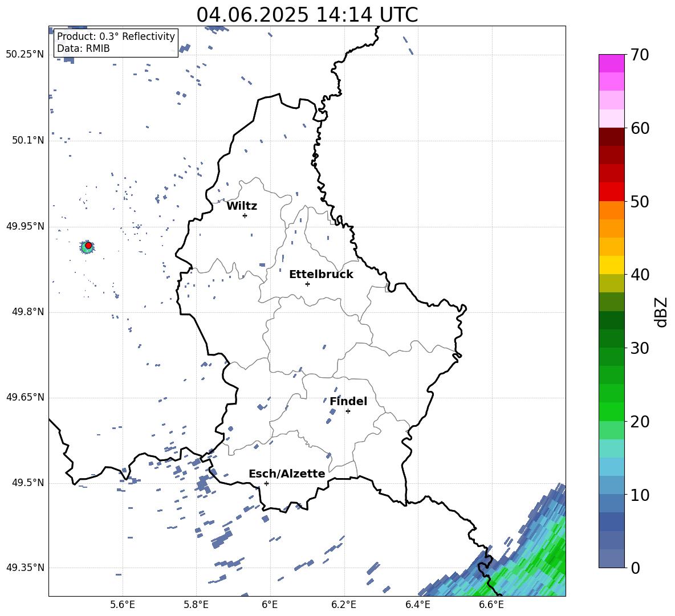Pick the orange swatch below 50 dBZ
This screenshot has width=675, height=616.
tap(611, 210)
